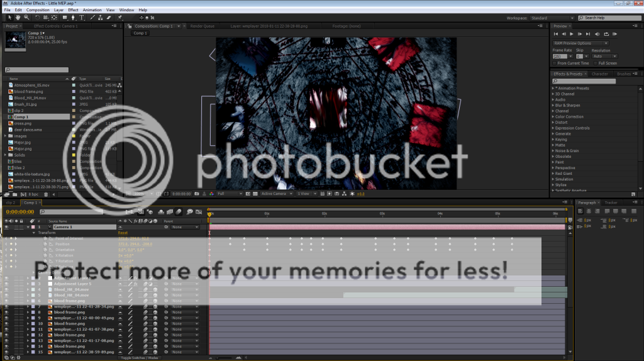Click the Frame Blending enable icon in timeline

170,212
